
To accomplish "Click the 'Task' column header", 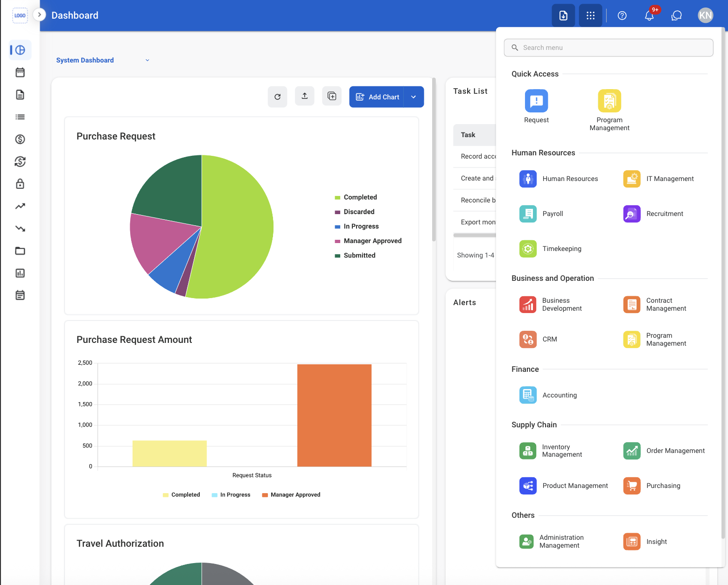I will click(x=468, y=135).
